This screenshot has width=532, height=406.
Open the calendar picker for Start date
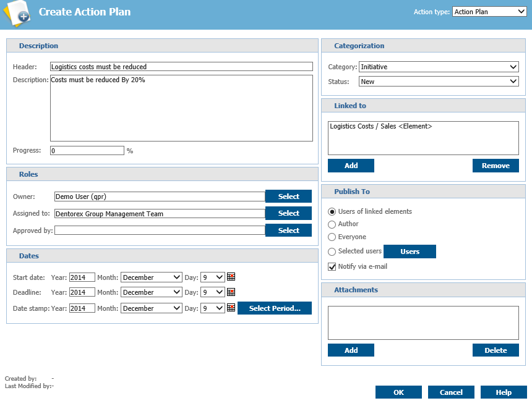[x=231, y=277]
